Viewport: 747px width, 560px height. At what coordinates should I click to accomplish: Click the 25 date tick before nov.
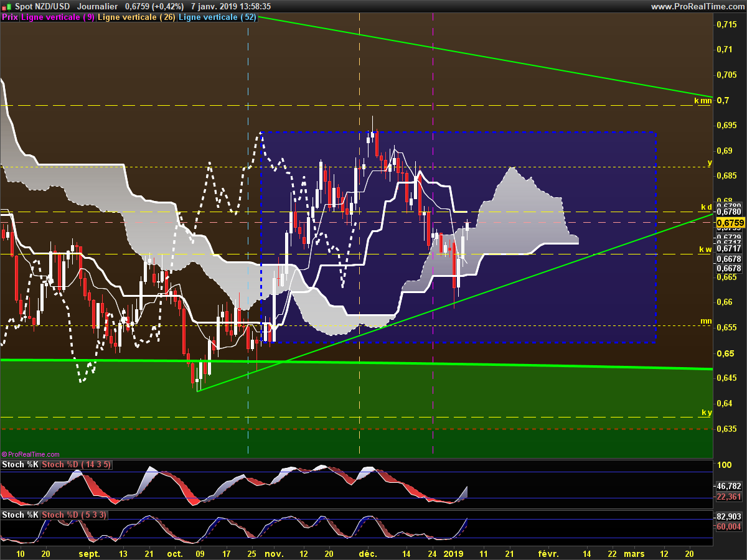tap(251, 553)
